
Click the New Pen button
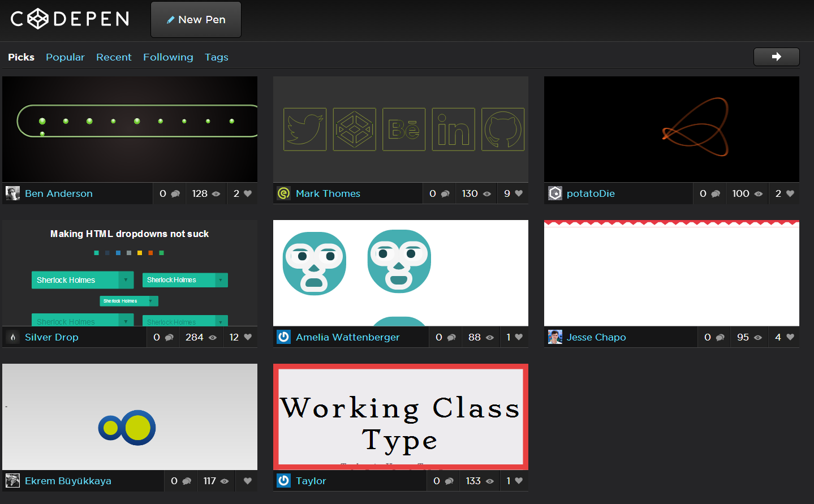(x=196, y=19)
